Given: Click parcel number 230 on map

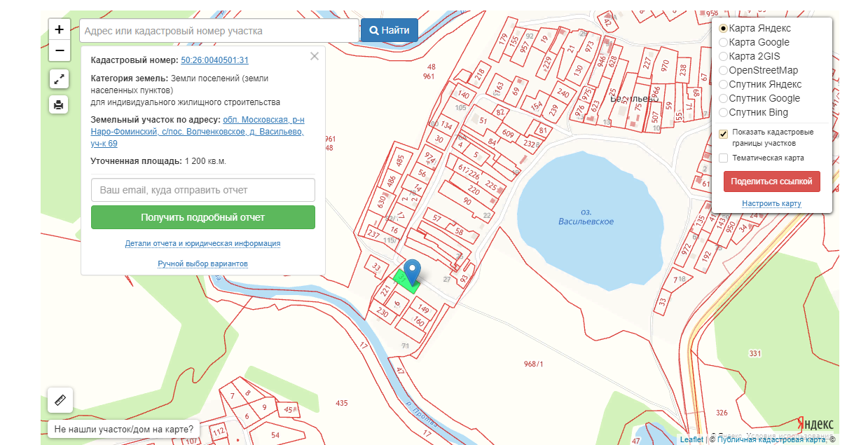Looking at the screenshot, I should [x=383, y=312].
